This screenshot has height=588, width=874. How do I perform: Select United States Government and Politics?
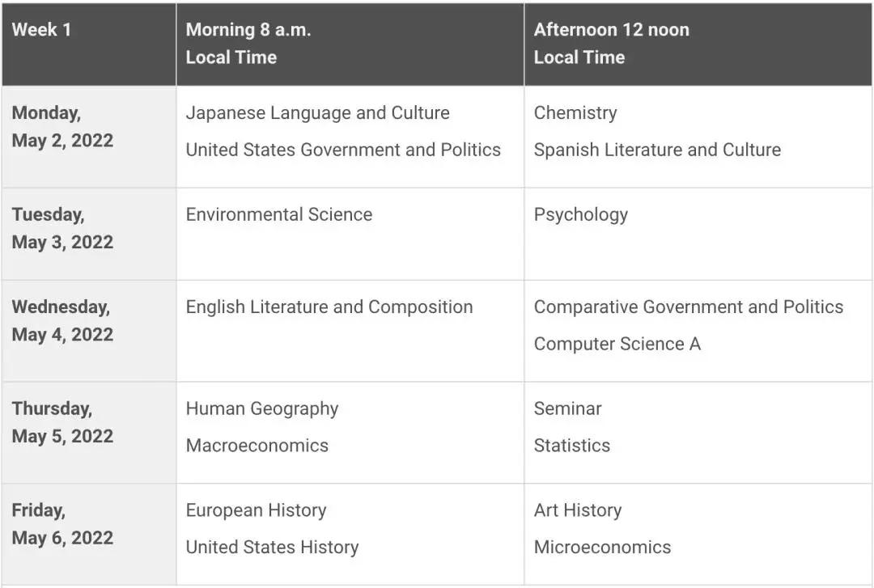(343, 150)
